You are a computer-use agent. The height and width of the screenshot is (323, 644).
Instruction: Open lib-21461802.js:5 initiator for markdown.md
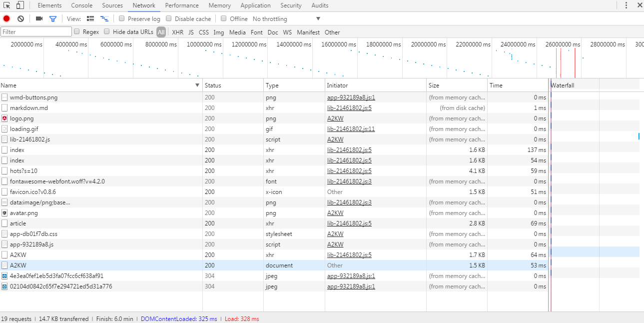click(349, 108)
